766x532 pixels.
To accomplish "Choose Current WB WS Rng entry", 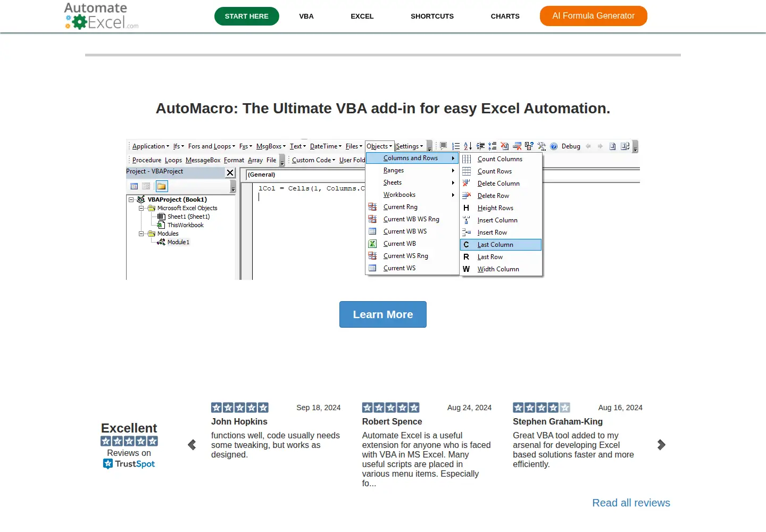I will point(412,219).
